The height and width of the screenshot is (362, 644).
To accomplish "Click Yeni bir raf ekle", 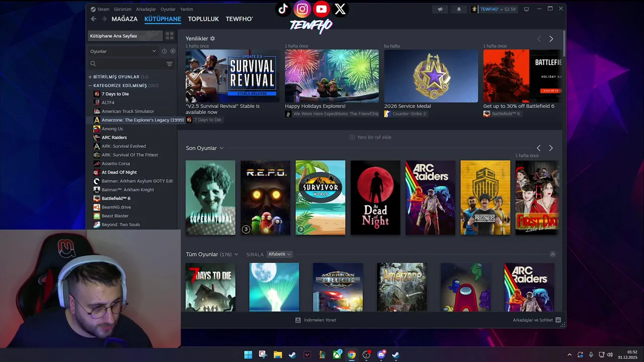I will coord(370,137).
